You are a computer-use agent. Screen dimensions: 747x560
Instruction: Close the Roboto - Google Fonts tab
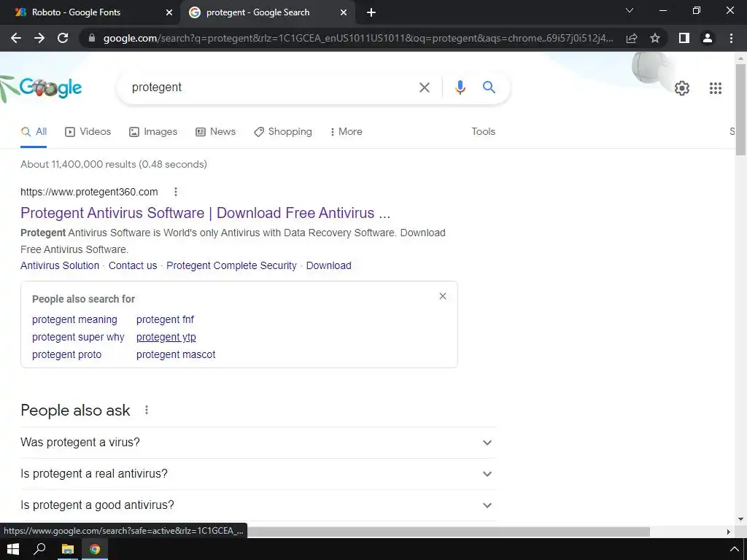tap(169, 13)
